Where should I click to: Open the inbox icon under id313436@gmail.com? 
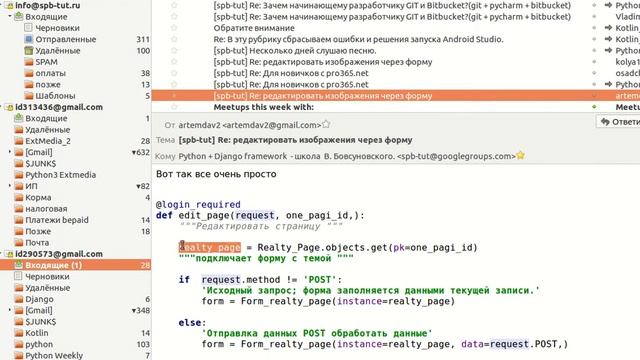tap(18, 118)
